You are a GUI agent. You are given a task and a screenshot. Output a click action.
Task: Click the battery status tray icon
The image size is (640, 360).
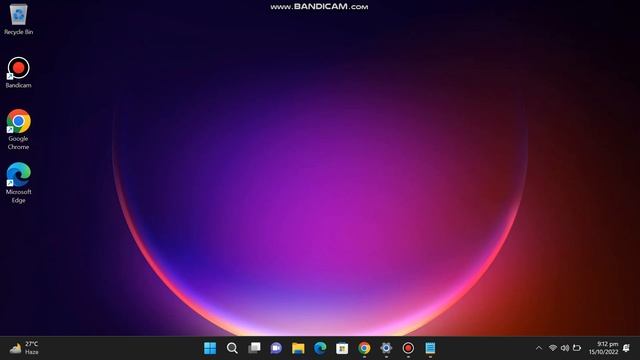pos(577,348)
